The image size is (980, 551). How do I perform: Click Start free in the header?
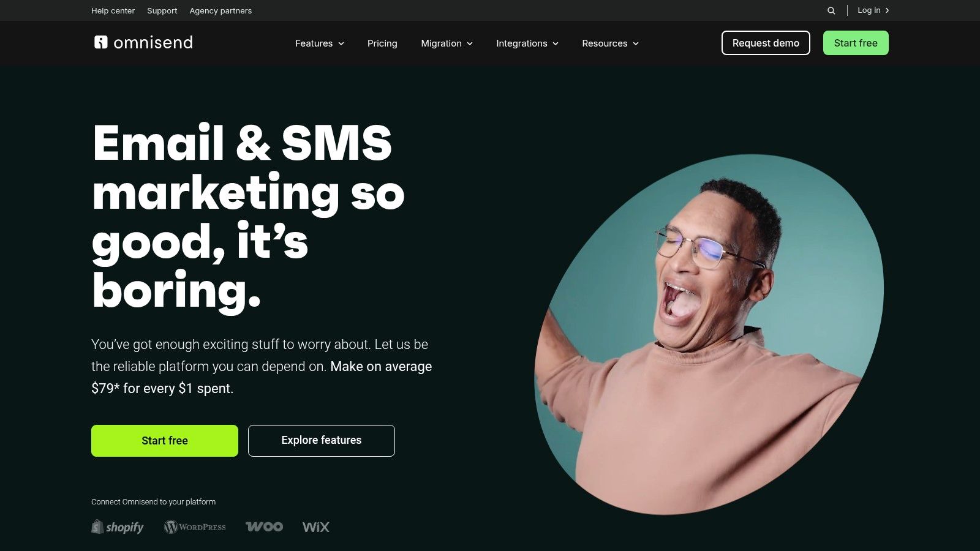[856, 43]
